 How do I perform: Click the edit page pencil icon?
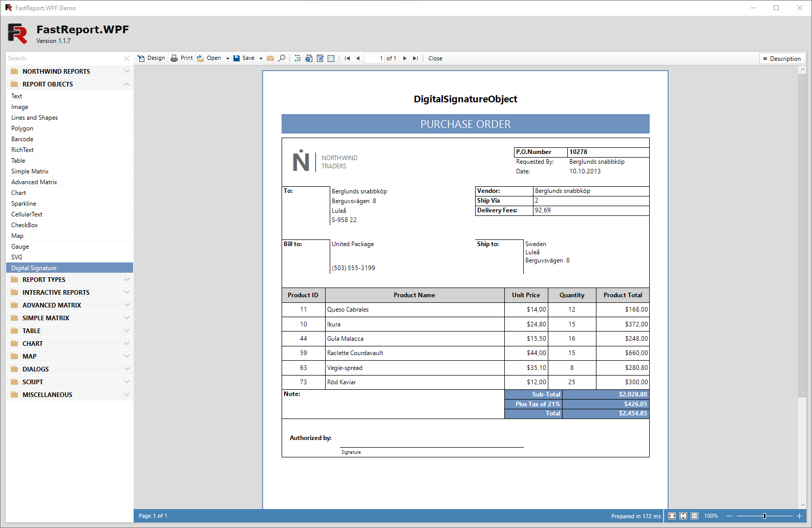click(320, 58)
